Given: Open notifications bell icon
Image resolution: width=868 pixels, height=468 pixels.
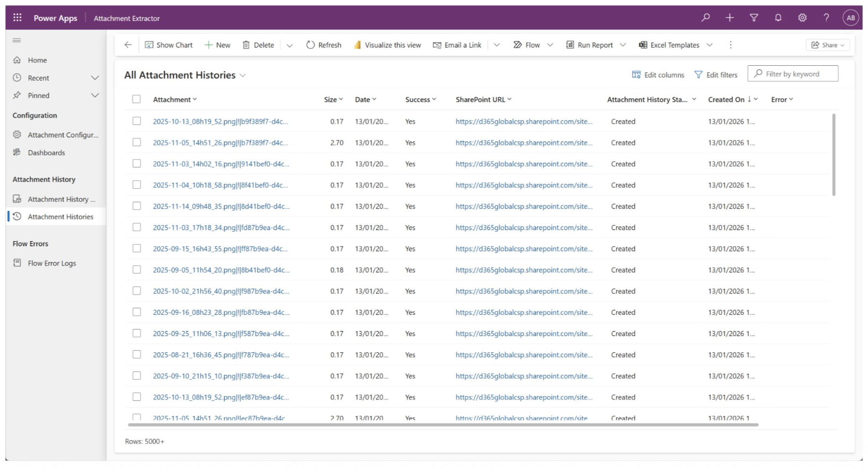Looking at the screenshot, I should (778, 18).
